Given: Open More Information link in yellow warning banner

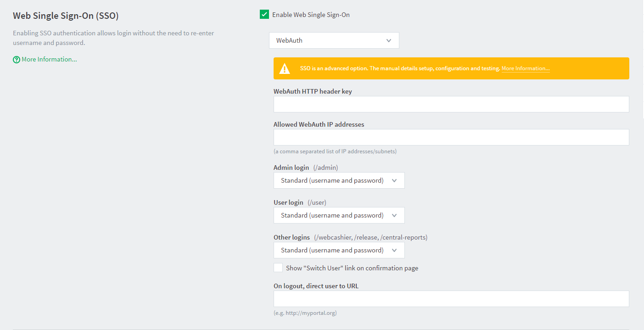Looking at the screenshot, I should tap(525, 68).
